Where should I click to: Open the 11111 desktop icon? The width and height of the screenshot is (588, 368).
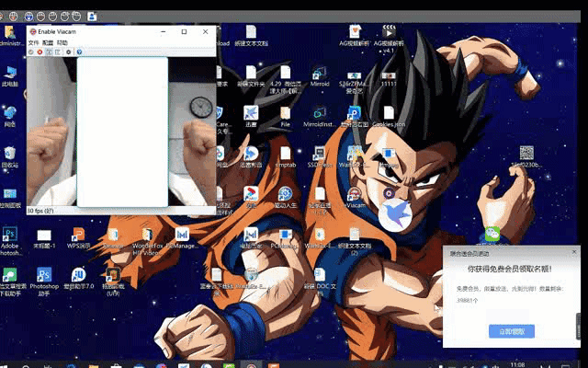[x=389, y=78]
